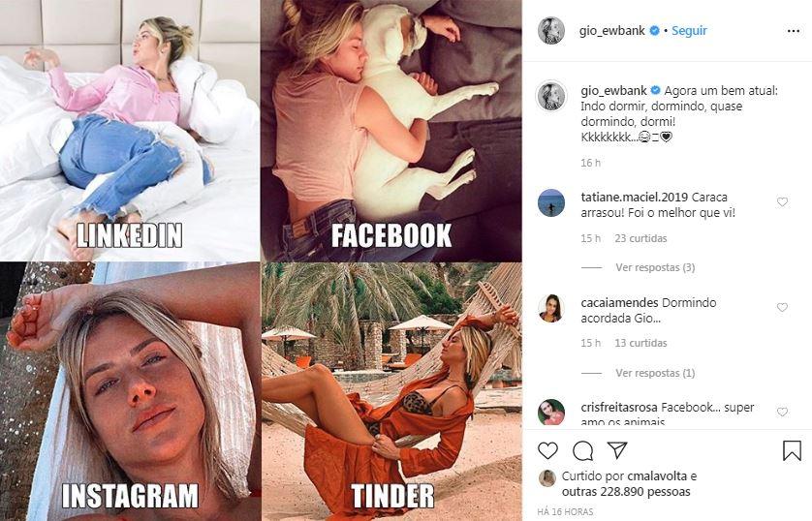View list of outras 228.890 pessoas

point(626,492)
